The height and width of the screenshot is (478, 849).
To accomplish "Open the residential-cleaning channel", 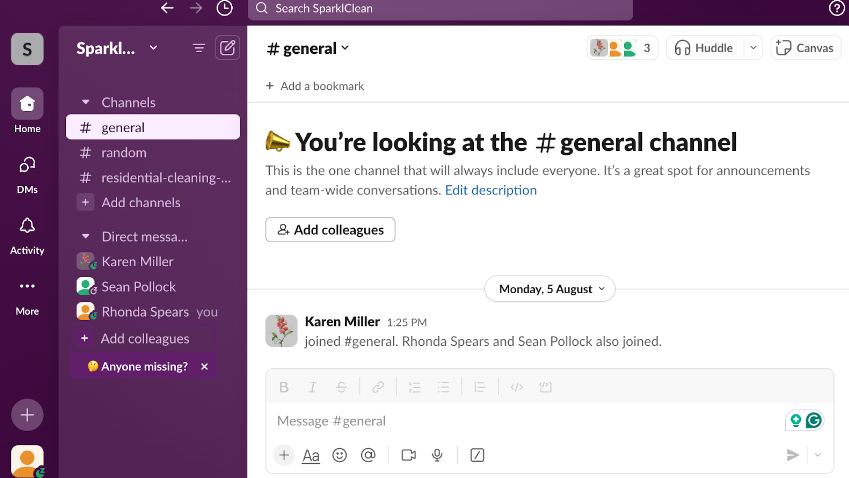I will point(153,178).
